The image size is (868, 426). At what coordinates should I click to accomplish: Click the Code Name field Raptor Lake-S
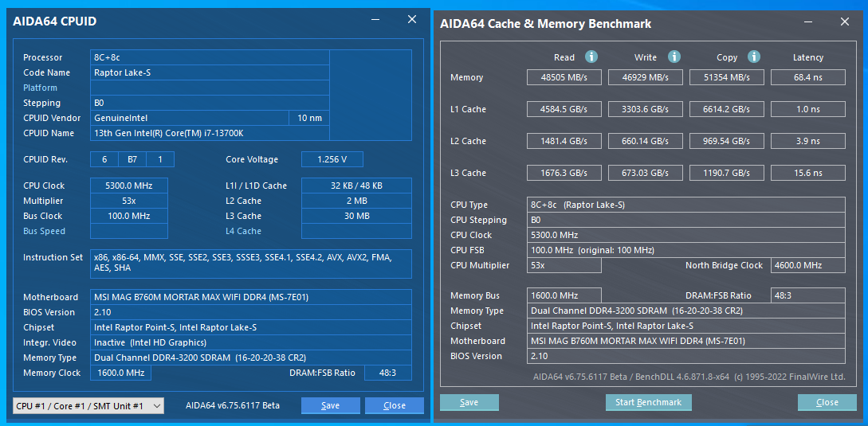[x=210, y=72]
